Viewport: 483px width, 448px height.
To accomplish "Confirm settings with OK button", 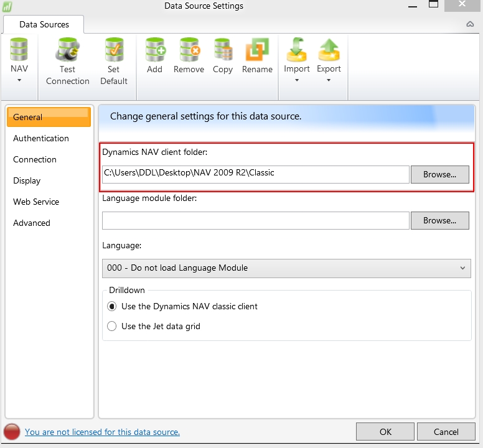I will tap(385, 432).
